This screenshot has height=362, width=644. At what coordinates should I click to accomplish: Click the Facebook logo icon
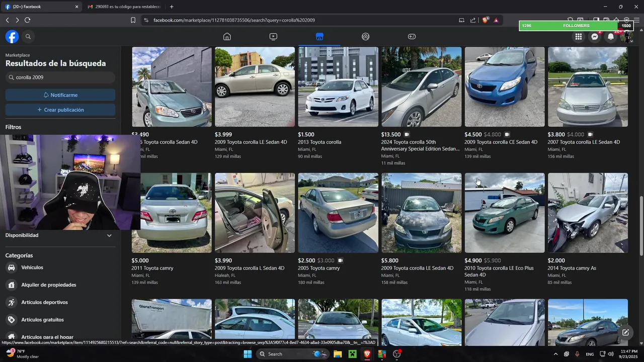click(12, 37)
